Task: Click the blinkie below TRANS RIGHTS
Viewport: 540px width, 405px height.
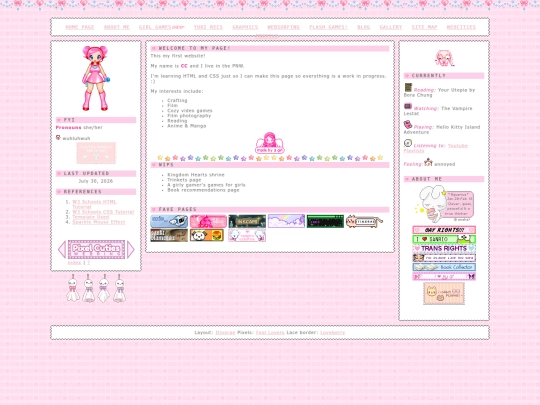Action: pos(444,258)
